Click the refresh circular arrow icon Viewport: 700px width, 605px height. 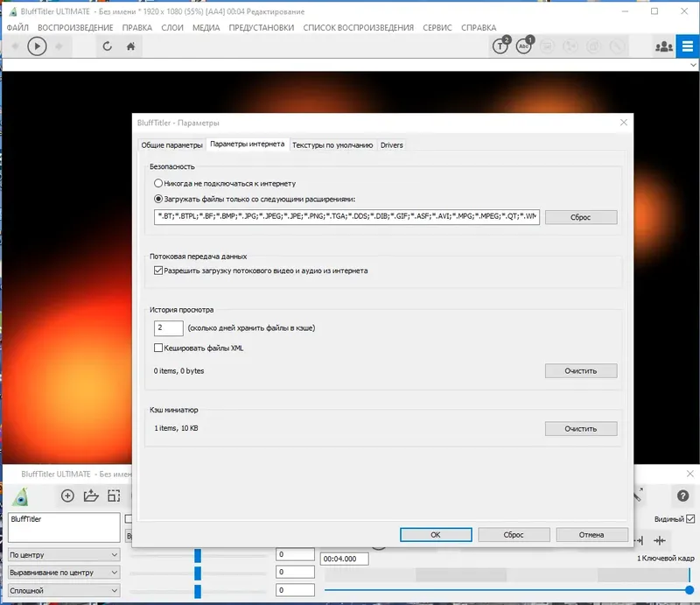107,46
